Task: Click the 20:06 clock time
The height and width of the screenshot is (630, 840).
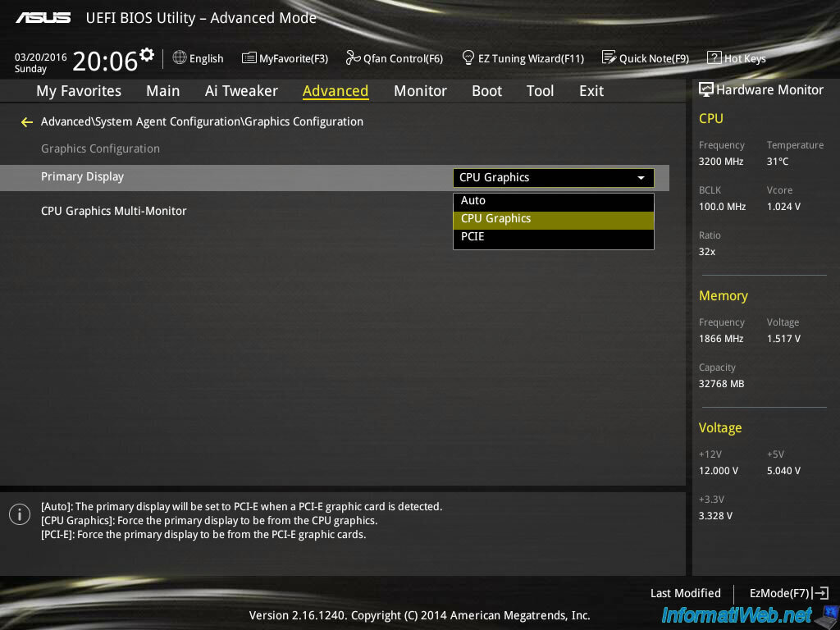Action: point(105,61)
